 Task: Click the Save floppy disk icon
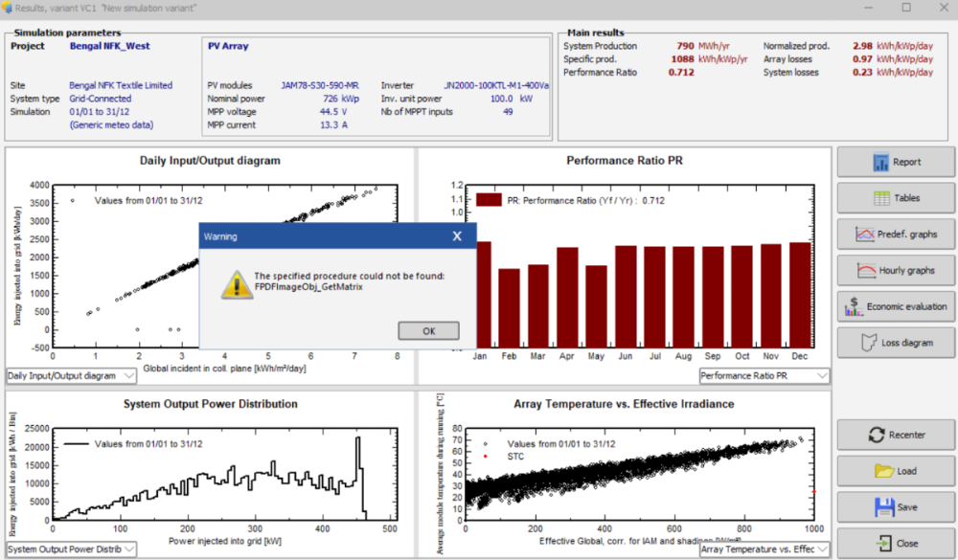[883, 507]
